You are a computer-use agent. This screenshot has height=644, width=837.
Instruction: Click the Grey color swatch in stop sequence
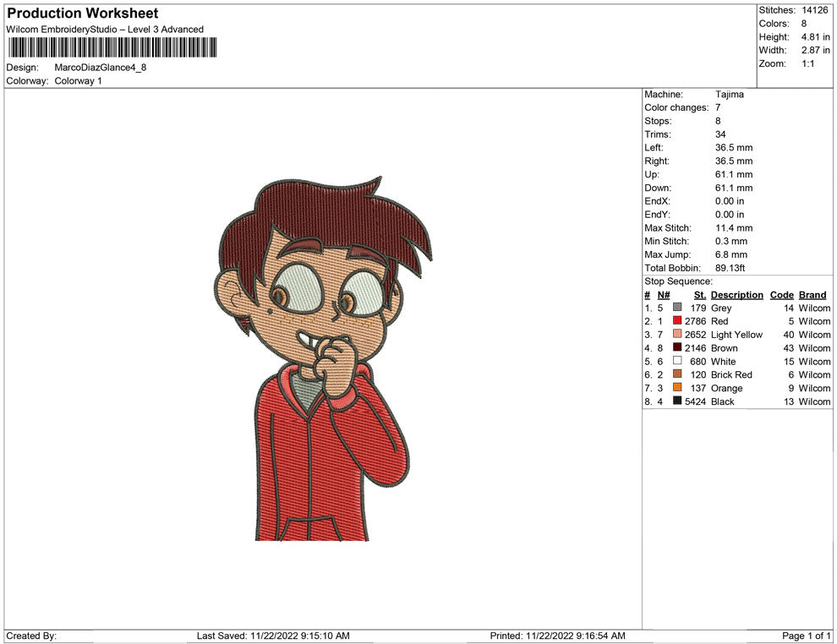point(677,308)
